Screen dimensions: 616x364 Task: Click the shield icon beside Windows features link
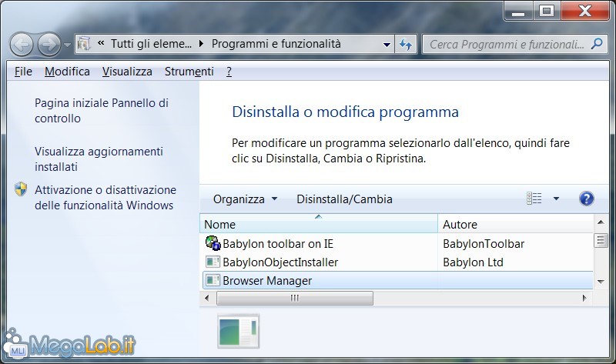[21, 189]
